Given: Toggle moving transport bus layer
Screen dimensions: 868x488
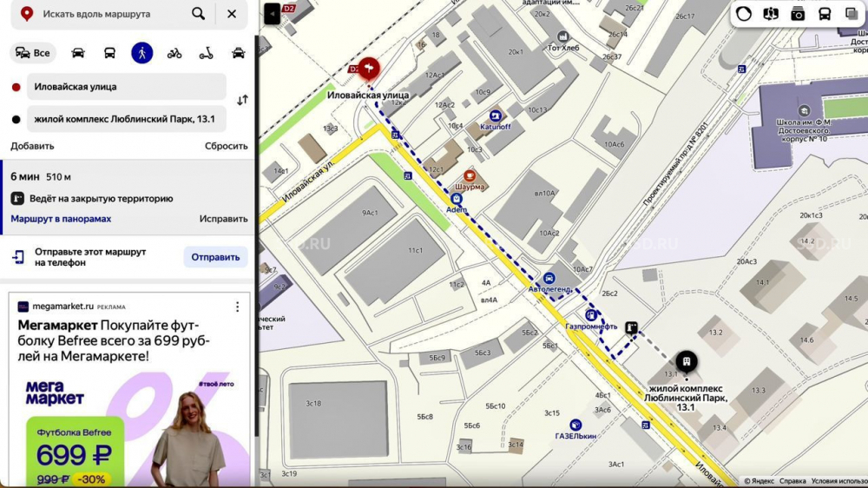Looking at the screenshot, I should (825, 14).
